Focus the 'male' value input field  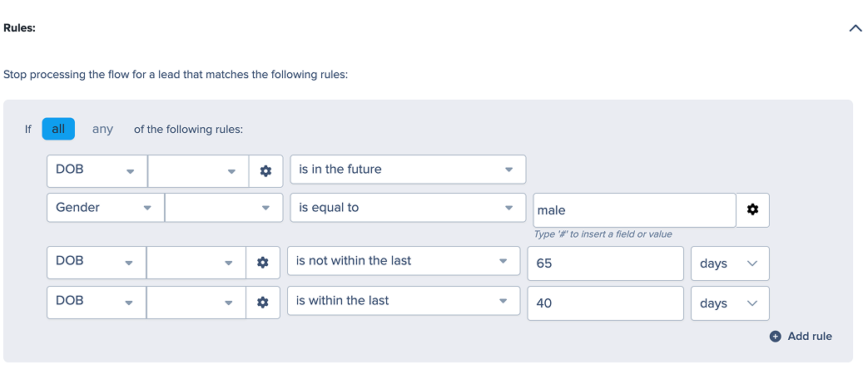pyautogui.click(x=634, y=210)
